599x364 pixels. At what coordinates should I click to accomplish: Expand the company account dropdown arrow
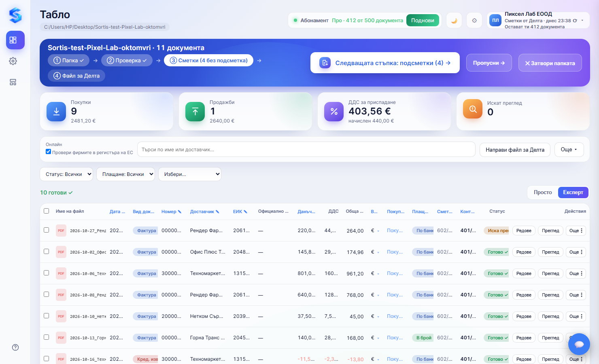(582, 20)
